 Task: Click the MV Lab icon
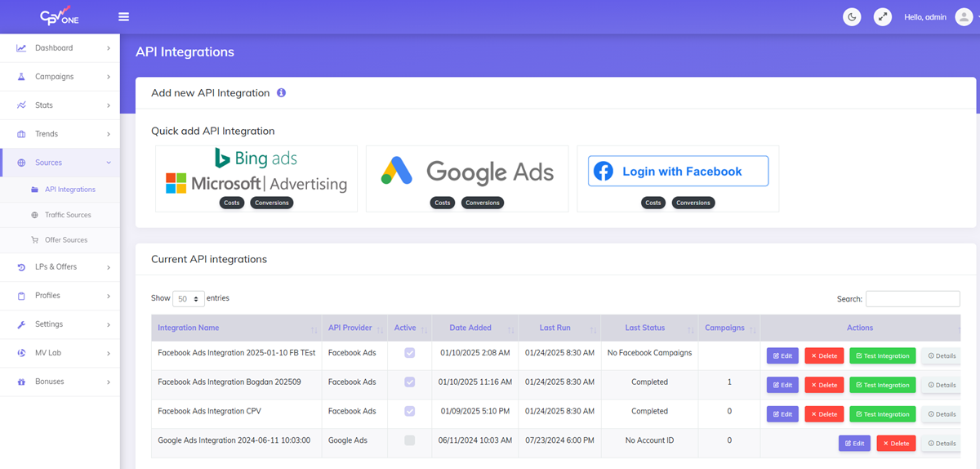[21, 353]
